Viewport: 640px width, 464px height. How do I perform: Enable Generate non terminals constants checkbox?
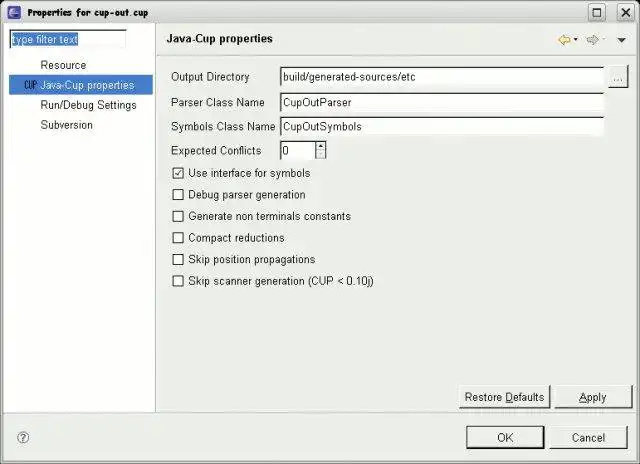178,216
